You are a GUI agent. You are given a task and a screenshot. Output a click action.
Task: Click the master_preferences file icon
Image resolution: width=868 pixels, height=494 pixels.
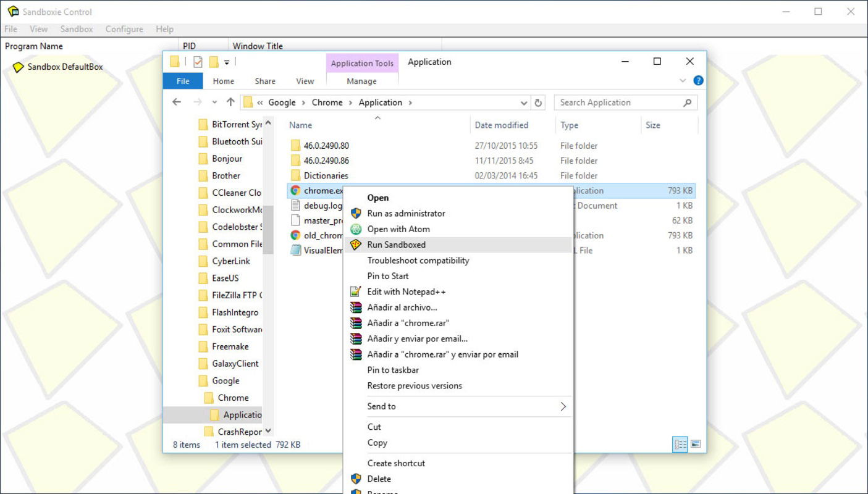click(x=295, y=220)
